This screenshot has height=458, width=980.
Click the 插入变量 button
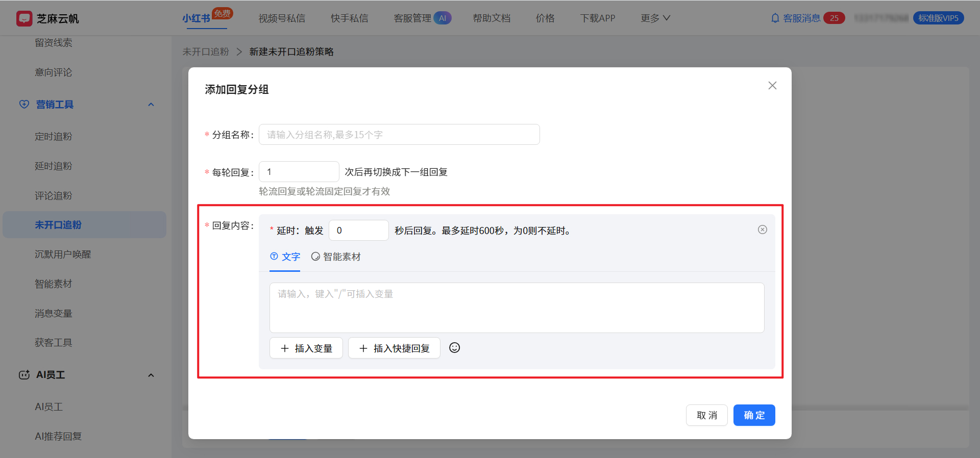coord(306,348)
